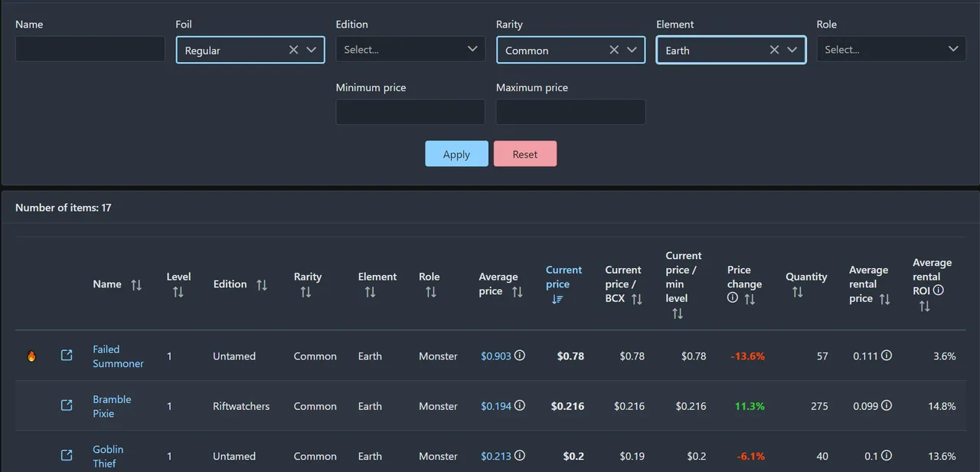Info icon next to $0.194 average price

[x=520, y=405]
